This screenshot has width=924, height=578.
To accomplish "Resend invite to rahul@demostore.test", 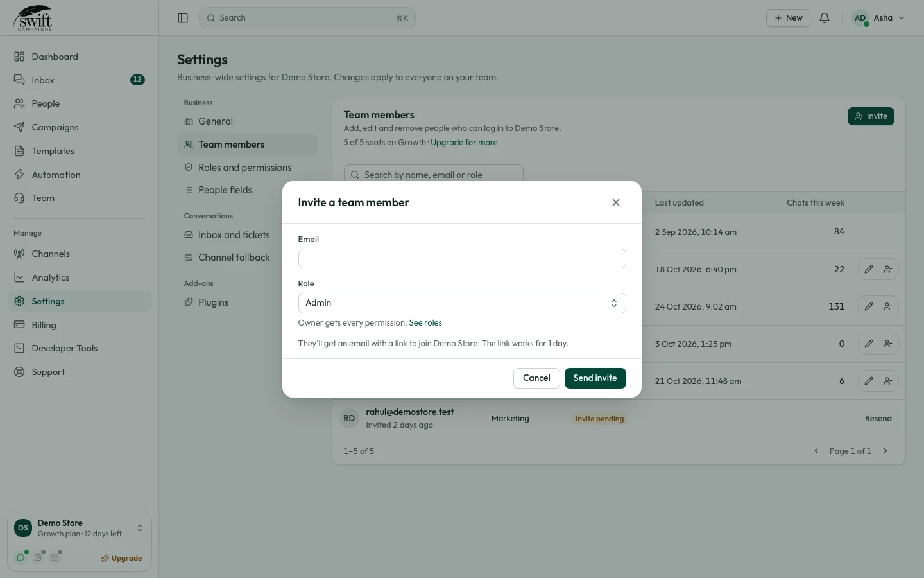I will click(878, 419).
